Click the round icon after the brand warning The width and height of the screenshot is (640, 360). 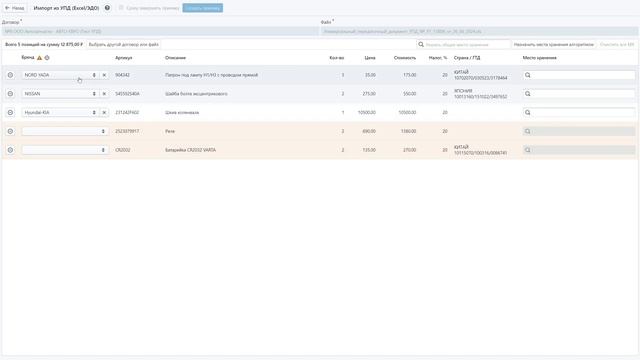click(x=47, y=58)
